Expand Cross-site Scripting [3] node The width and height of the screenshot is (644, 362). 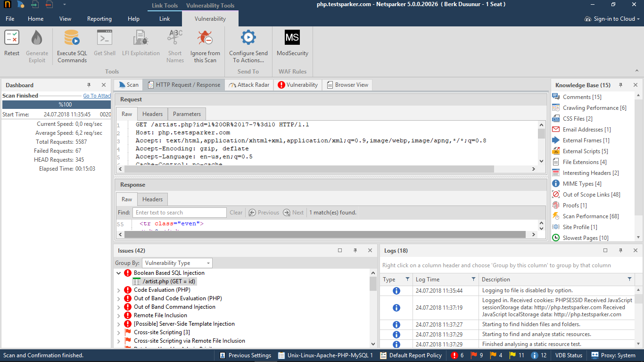click(118, 332)
